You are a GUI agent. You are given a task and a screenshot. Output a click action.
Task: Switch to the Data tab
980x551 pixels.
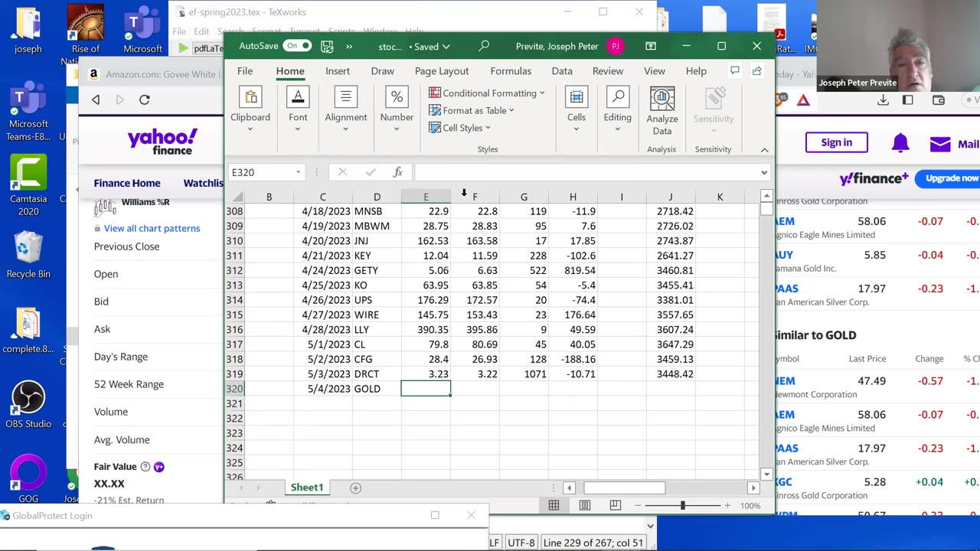click(562, 70)
